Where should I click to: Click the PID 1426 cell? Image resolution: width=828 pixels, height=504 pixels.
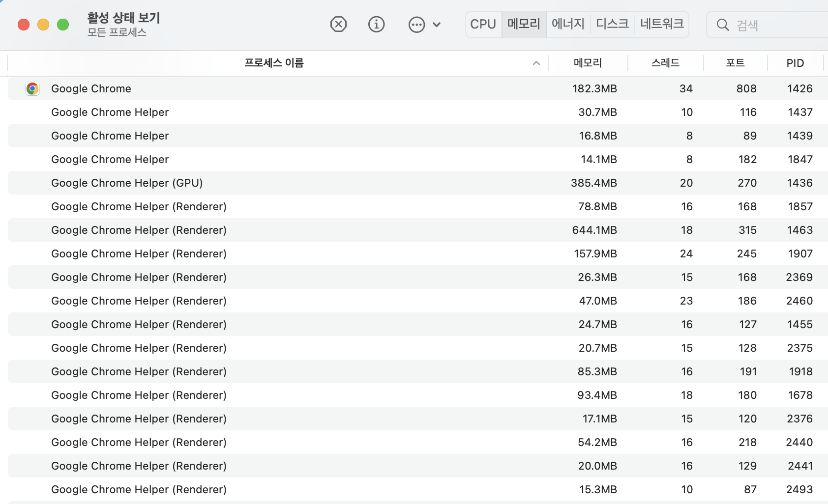[800, 88]
